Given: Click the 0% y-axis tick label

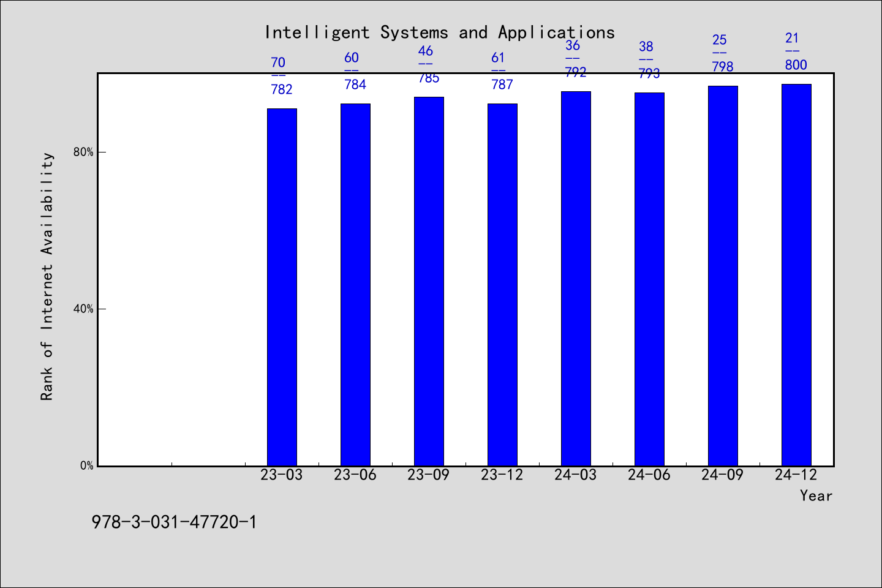Looking at the screenshot, I should tap(87, 466).
